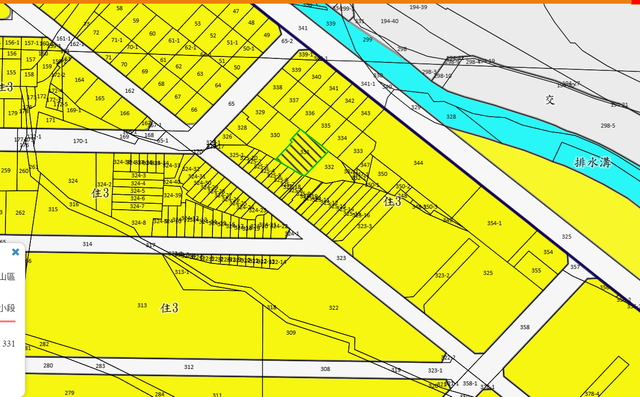Select parcel 336
Image resolution: width=640 pixels, height=397 pixels.
point(310,113)
